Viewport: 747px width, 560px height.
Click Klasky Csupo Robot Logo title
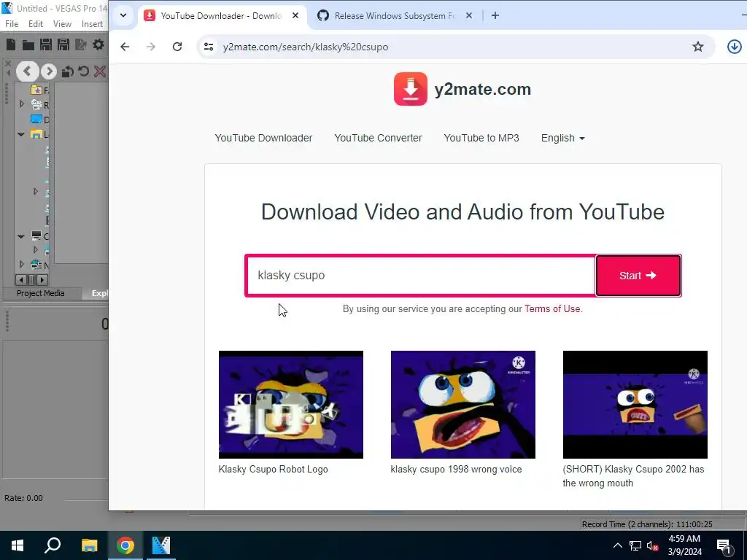pyautogui.click(x=273, y=470)
